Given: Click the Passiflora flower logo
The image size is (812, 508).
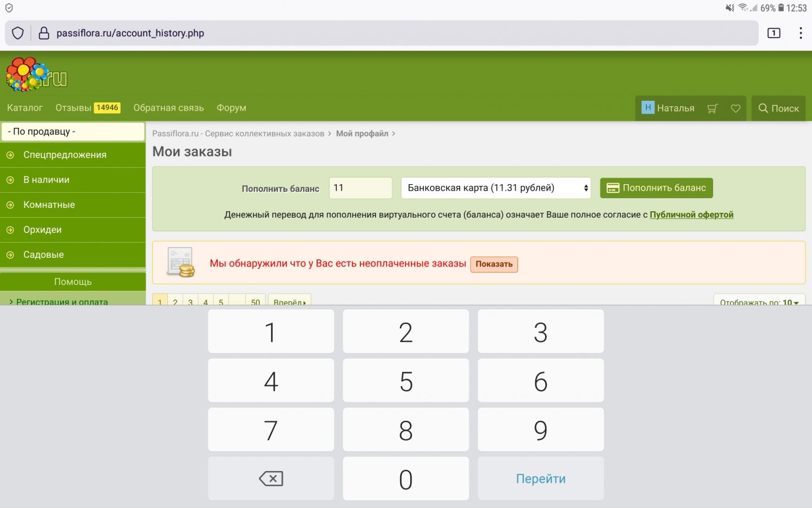Looking at the screenshot, I should (36, 75).
